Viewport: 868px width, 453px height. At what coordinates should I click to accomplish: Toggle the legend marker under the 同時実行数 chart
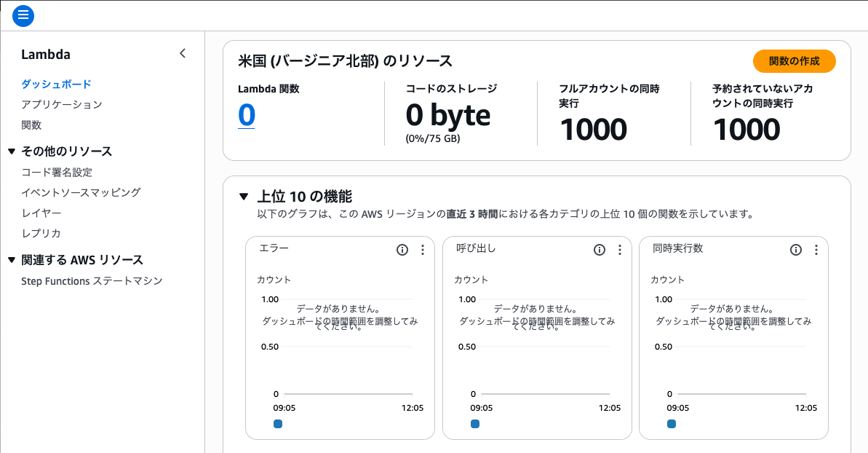(x=671, y=423)
